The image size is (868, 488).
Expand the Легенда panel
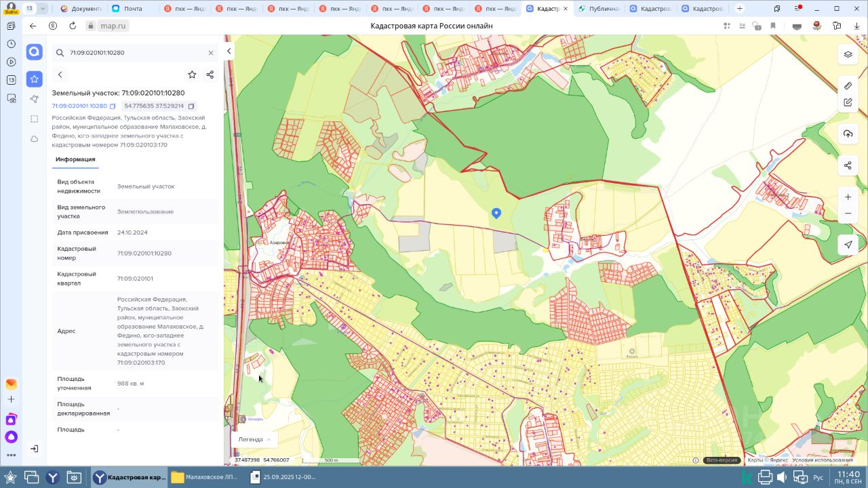click(254, 439)
